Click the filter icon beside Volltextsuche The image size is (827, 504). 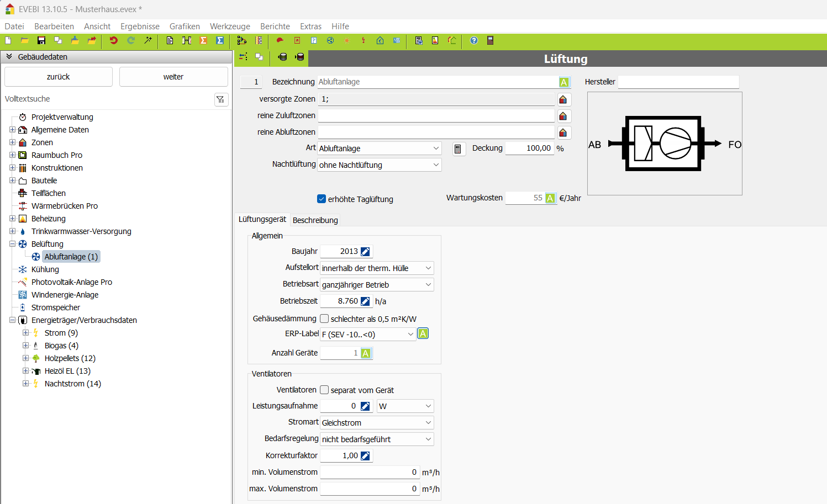coord(220,99)
